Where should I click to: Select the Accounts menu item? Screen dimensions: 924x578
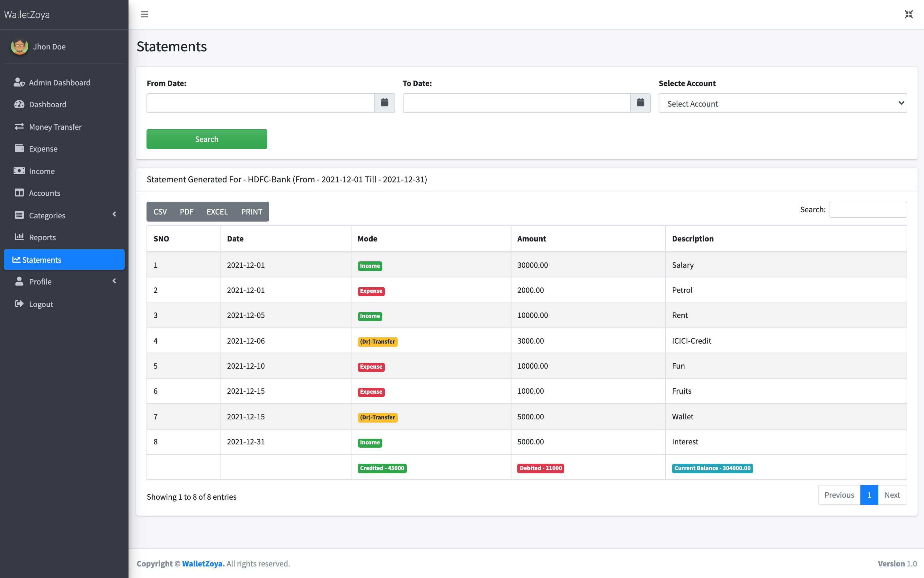(x=44, y=193)
